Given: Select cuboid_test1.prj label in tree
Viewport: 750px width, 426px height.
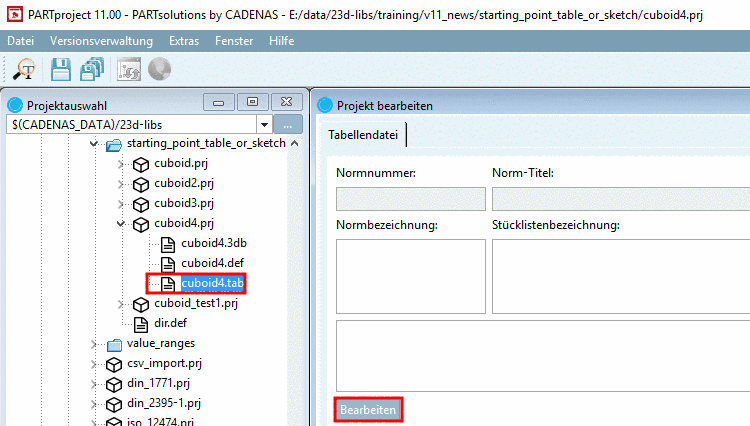Looking at the screenshot, I should click(196, 303).
